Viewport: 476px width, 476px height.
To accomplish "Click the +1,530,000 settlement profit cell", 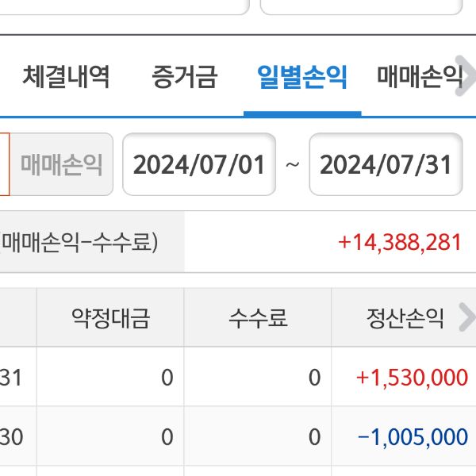I will (x=412, y=377).
